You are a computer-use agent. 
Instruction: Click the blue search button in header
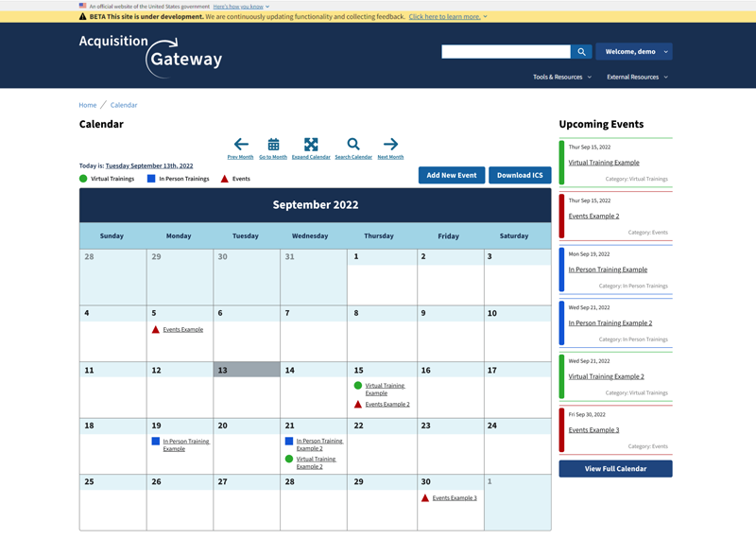tap(581, 52)
